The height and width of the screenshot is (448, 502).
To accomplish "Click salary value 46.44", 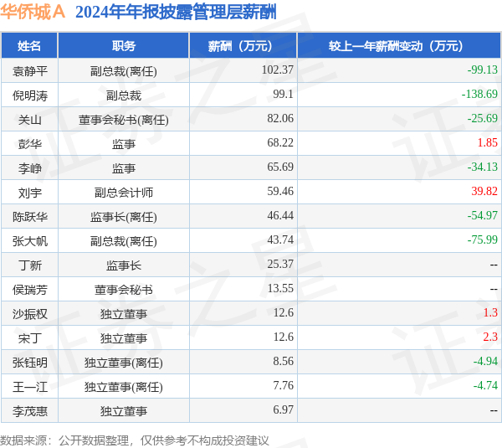I will point(280,215).
